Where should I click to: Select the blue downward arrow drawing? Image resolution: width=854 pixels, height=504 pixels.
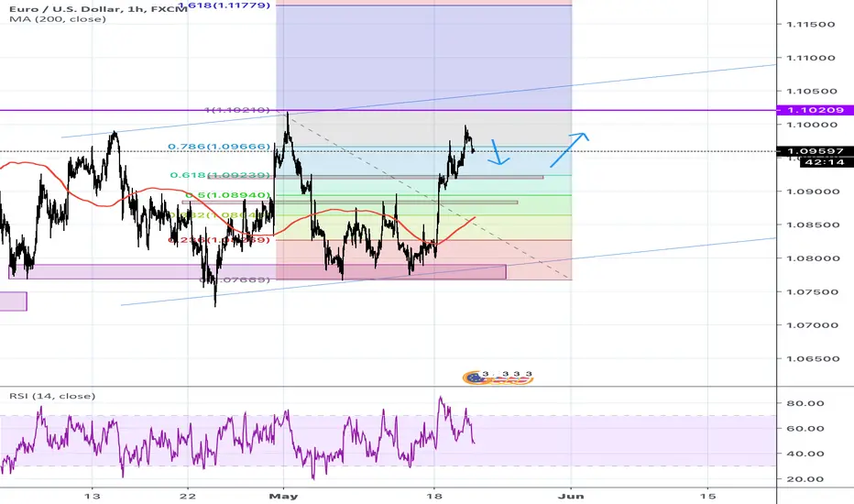[498, 152]
